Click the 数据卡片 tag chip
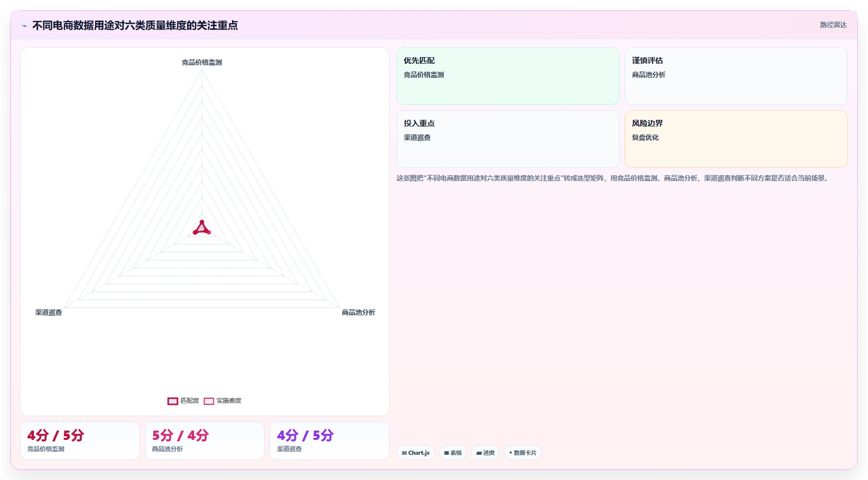Screen dimensions: 868x480 (x=523, y=453)
